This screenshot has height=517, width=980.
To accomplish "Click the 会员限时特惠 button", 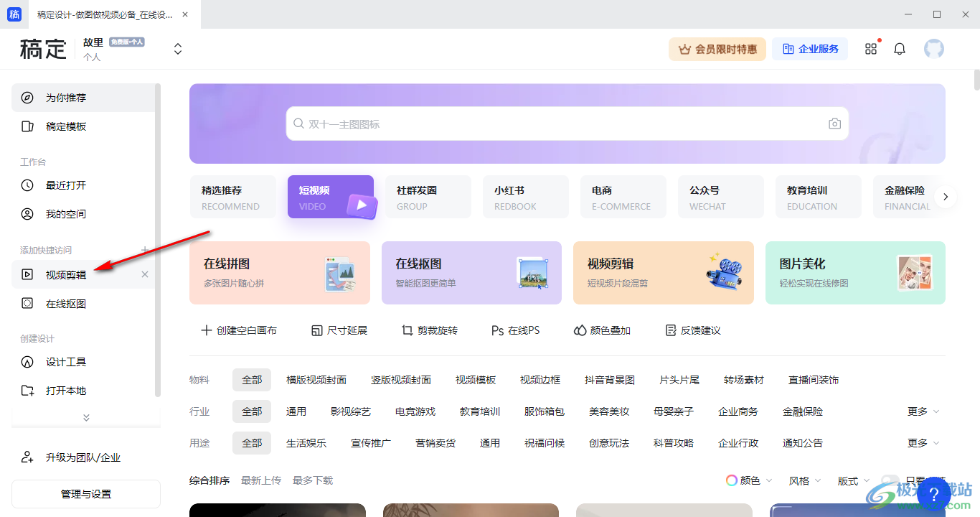I will pyautogui.click(x=717, y=49).
